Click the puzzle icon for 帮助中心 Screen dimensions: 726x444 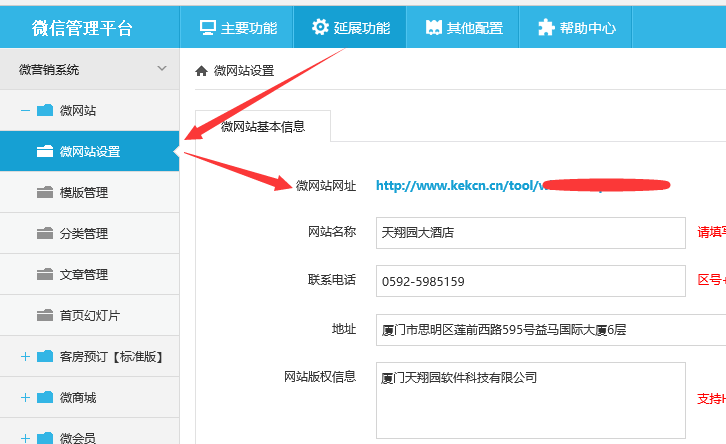pos(546,27)
